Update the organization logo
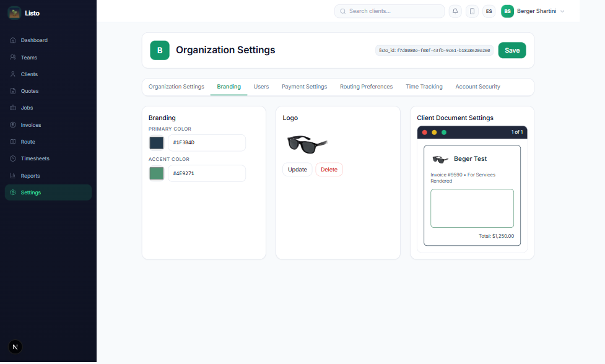Image resolution: width=605 pixels, height=364 pixels. pos(297,169)
